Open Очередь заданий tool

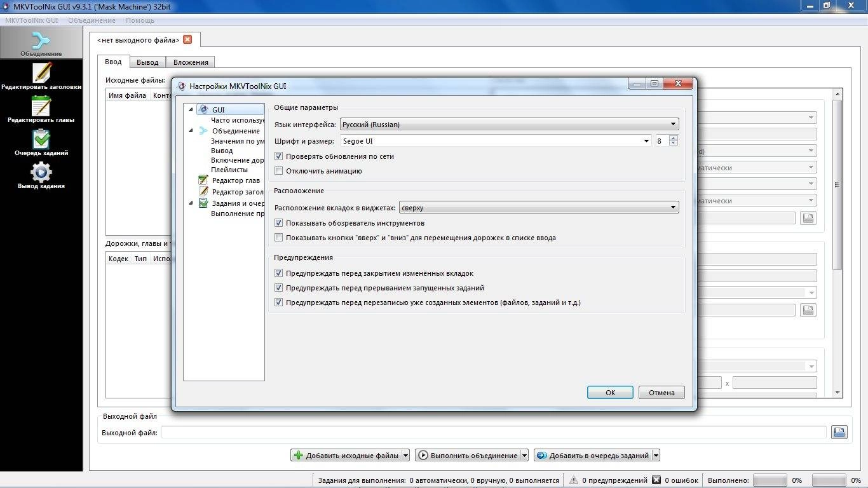tap(41, 142)
